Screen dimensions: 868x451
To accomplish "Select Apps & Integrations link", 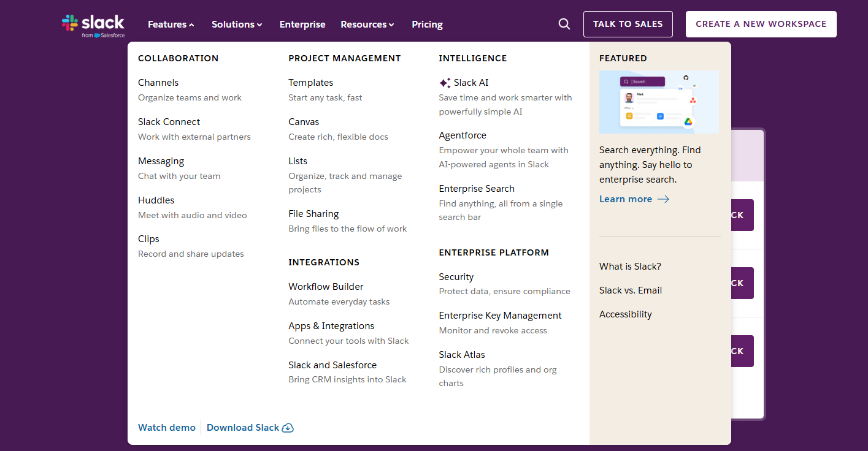I will [331, 326].
